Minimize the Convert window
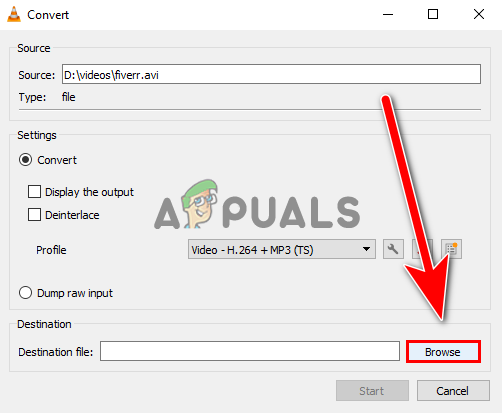The width and height of the screenshot is (502, 413). (388, 14)
